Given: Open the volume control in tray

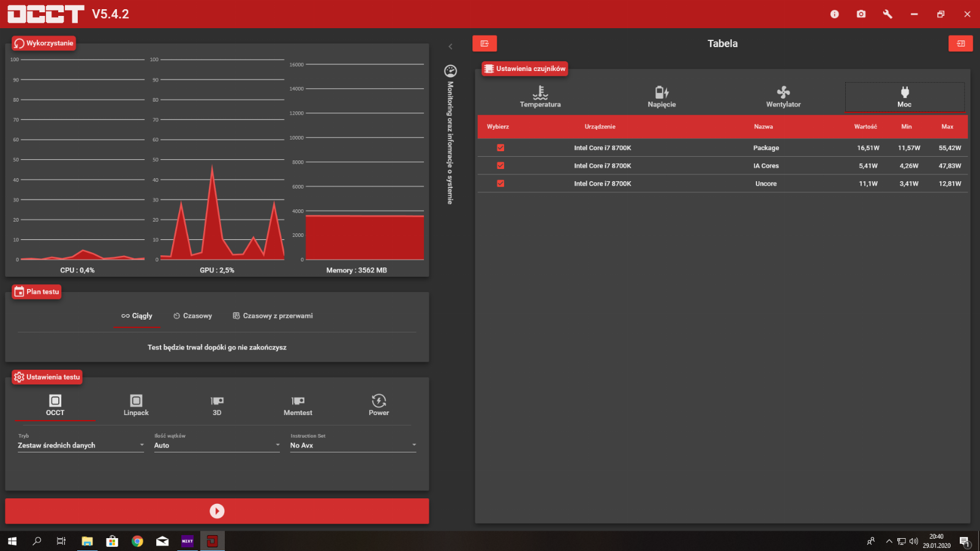Looking at the screenshot, I should point(914,541).
